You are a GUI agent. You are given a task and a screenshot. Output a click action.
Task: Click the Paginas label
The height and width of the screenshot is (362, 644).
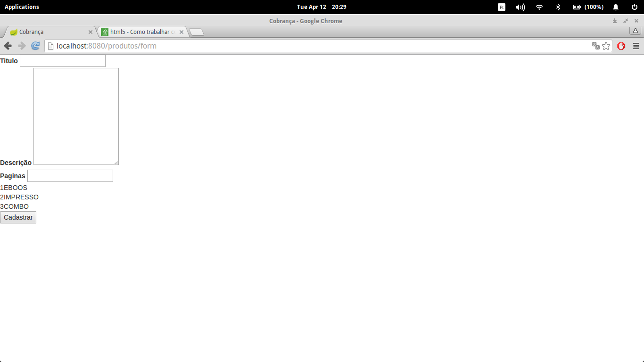(13, 176)
